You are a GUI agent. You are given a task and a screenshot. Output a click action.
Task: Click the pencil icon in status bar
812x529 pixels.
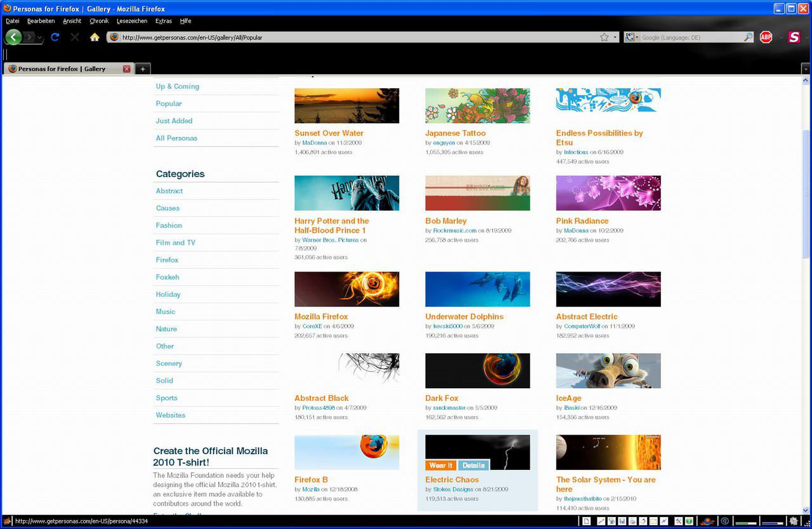[x=601, y=521]
